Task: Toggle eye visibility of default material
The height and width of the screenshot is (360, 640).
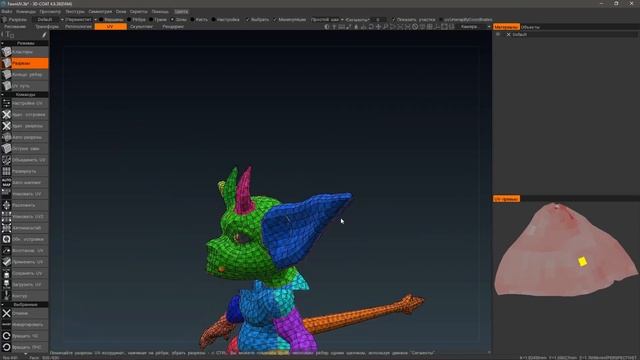Action: point(498,35)
